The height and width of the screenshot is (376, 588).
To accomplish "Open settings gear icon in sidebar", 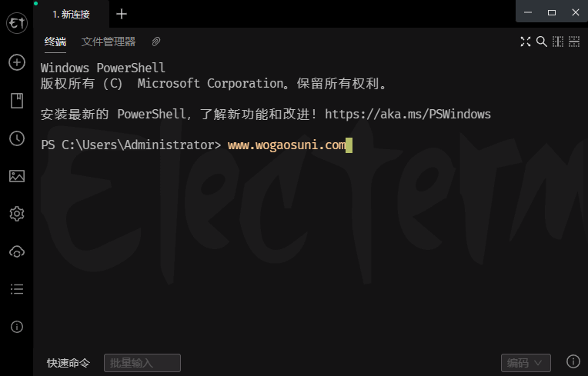I will (x=17, y=214).
